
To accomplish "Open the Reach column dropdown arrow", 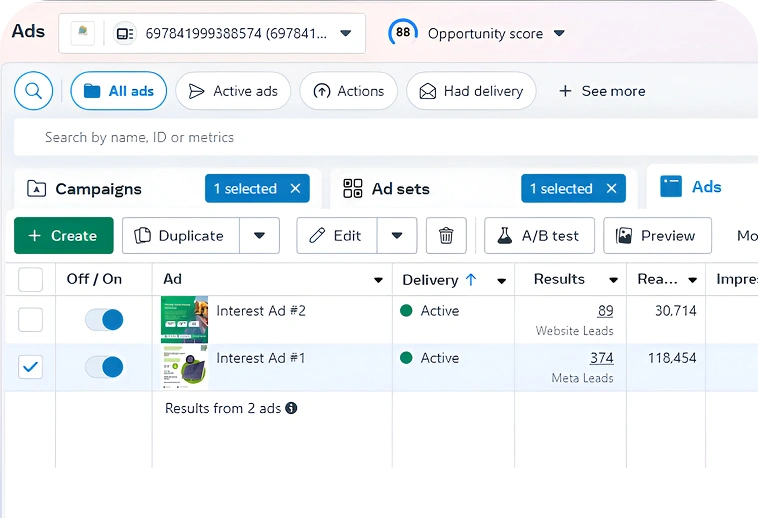I will pos(693,280).
